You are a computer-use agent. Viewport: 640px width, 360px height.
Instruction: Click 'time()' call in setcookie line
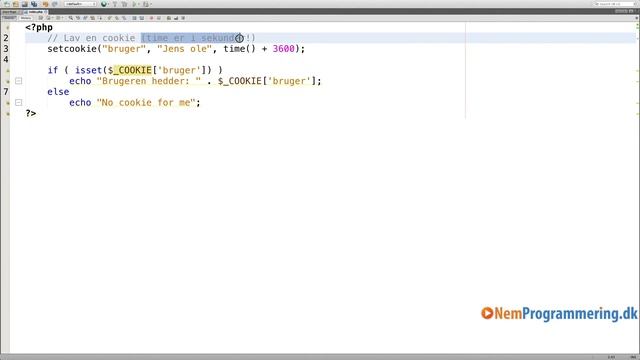tap(240, 49)
